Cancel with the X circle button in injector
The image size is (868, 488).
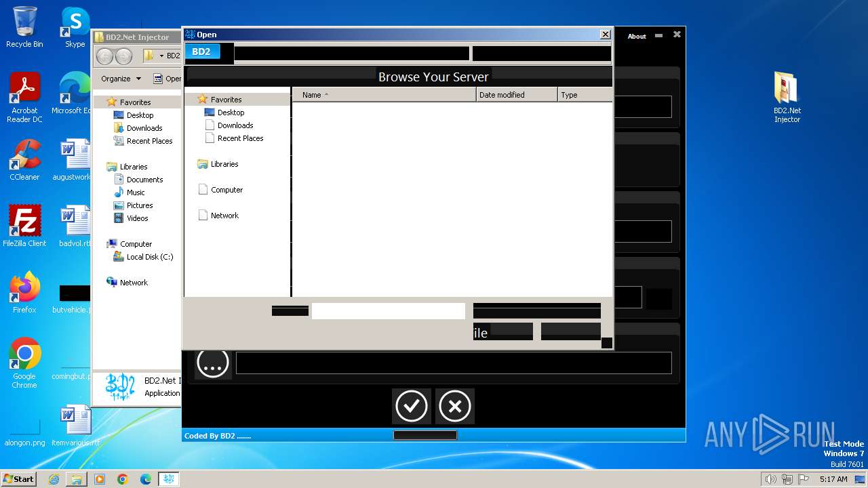[455, 406]
